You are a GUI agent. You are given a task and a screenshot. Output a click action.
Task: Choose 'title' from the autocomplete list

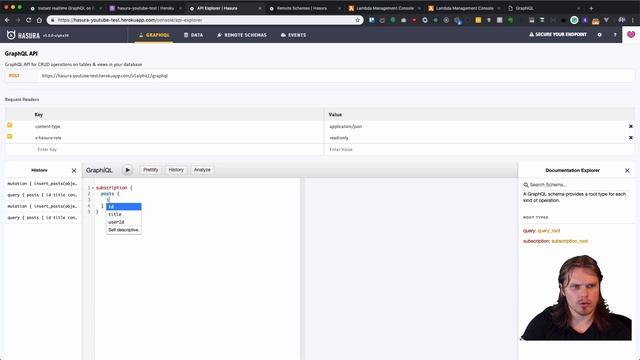tap(124, 214)
